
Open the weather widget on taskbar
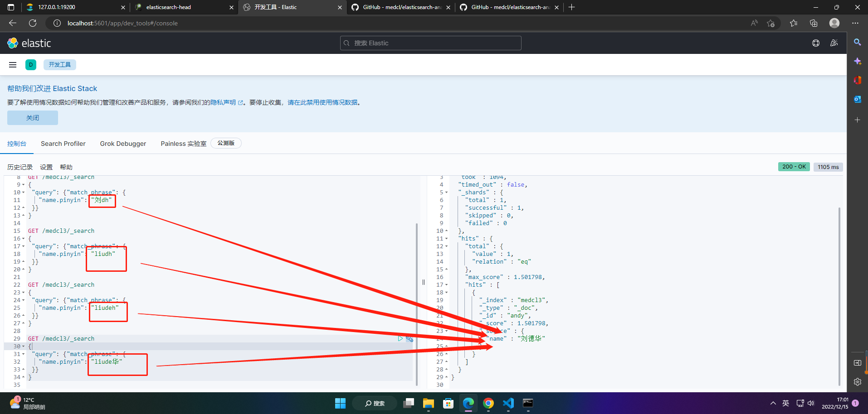pos(28,403)
